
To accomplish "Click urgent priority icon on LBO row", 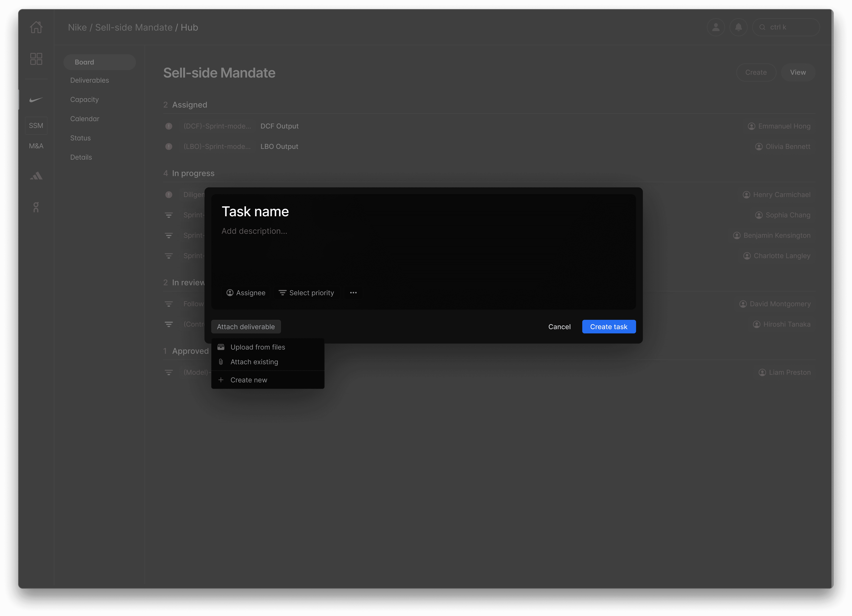I will 169,146.
